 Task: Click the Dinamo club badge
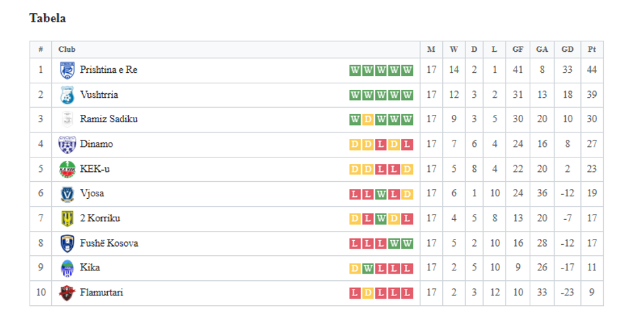[67, 144]
